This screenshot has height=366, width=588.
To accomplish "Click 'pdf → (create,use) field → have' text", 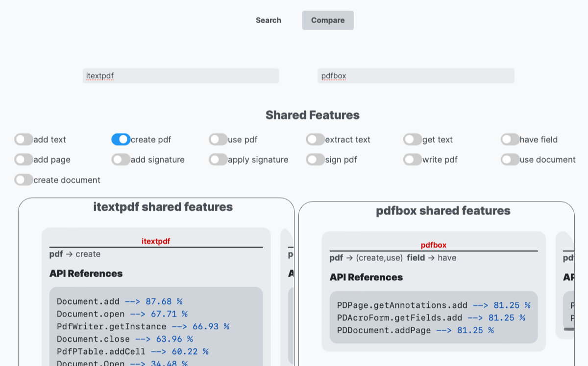I will (393, 258).
